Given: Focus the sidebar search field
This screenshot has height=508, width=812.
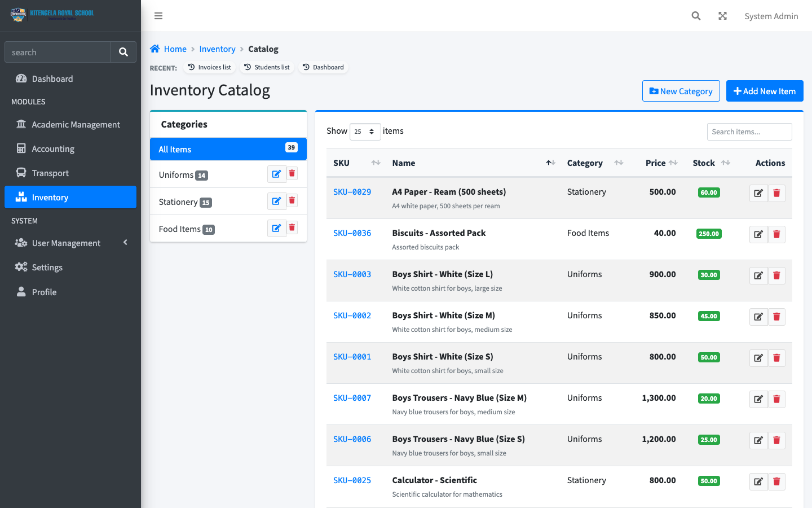Looking at the screenshot, I should 58,52.
